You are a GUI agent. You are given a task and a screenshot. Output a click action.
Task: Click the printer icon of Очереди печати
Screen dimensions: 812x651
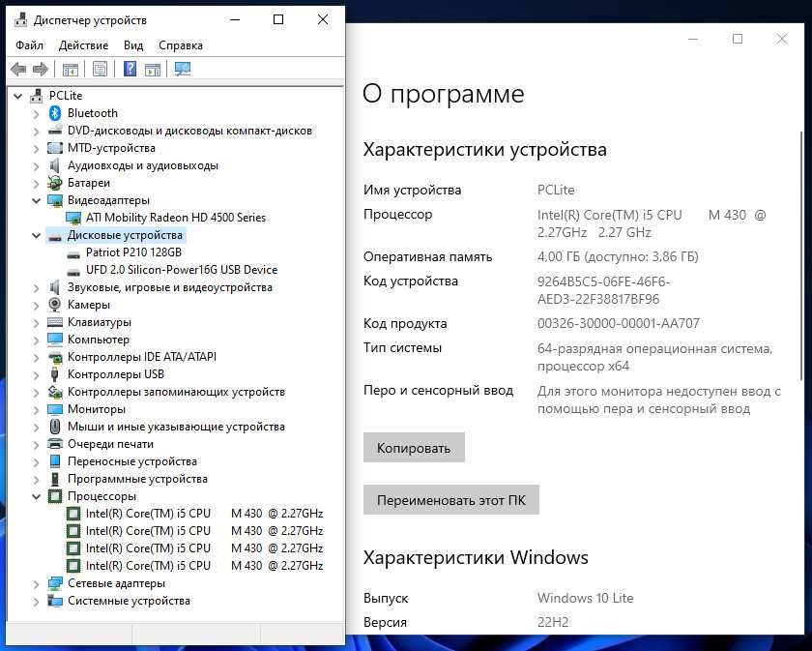pos(55,444)
